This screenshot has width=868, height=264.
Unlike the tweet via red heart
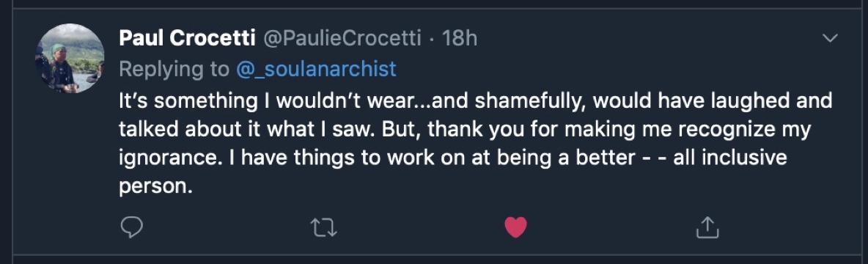(515, 227)
